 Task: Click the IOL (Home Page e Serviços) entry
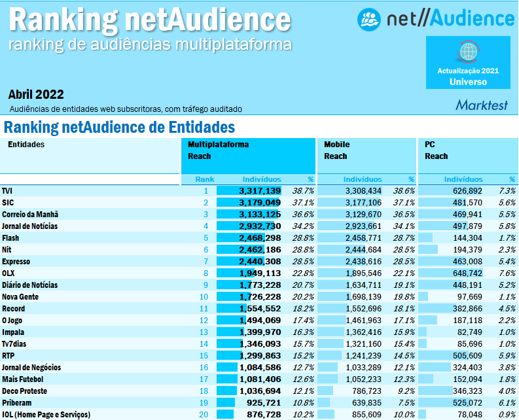(x=46, y=415)
